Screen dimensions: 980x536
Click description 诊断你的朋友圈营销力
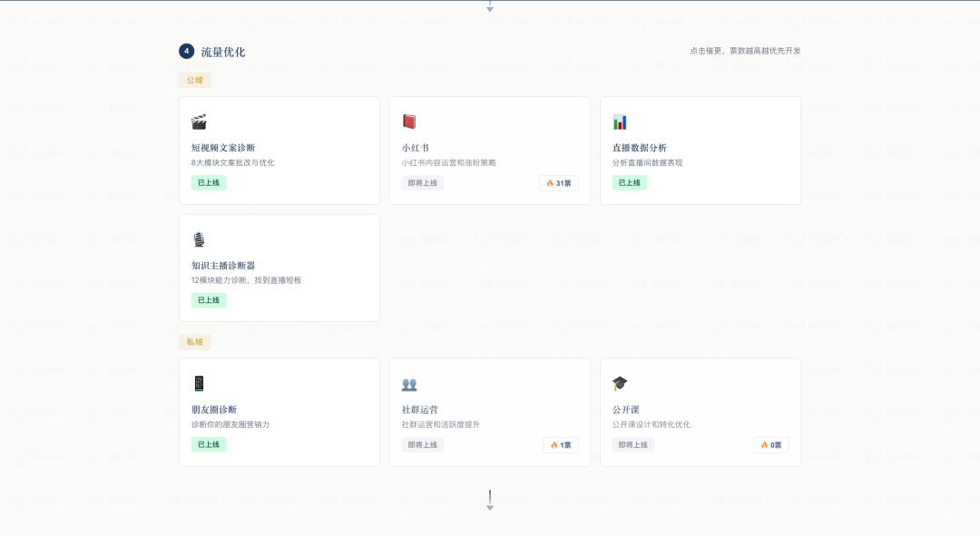point(230,424)
